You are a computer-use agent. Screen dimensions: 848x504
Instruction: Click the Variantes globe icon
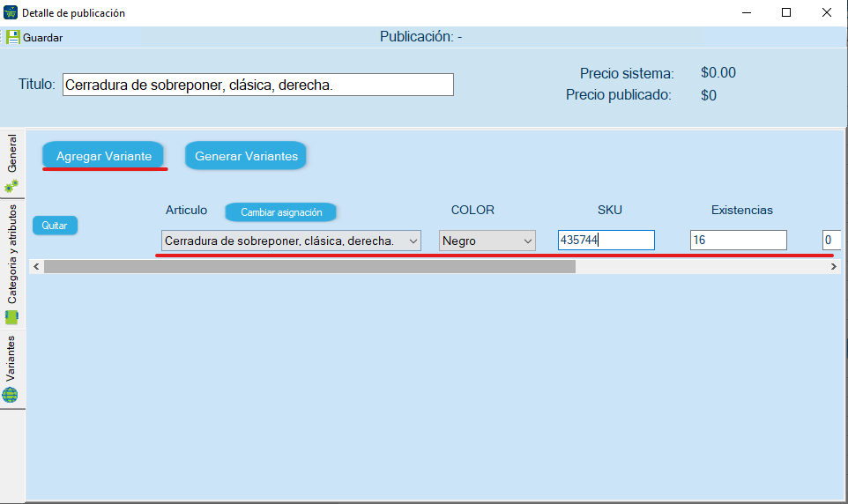coord(11,395)
